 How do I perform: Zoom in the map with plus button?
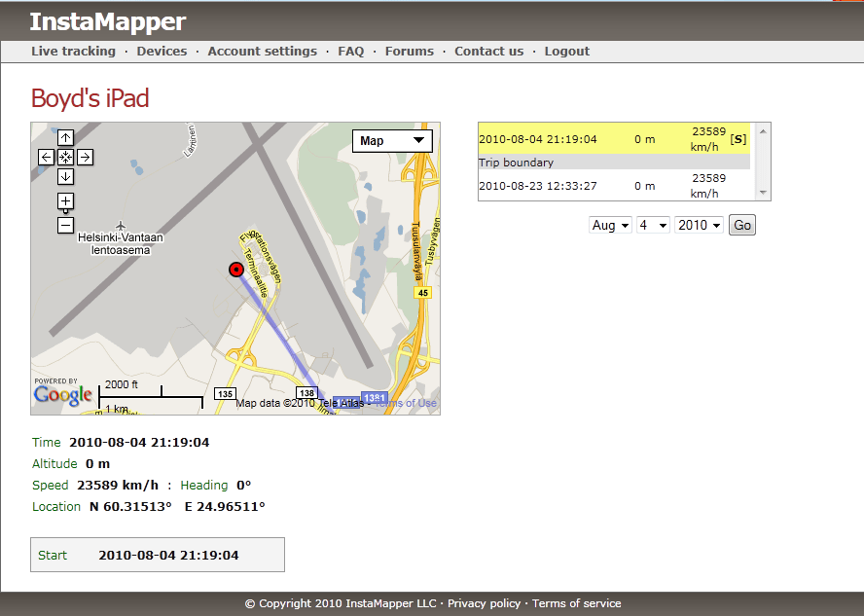(65, 201)
